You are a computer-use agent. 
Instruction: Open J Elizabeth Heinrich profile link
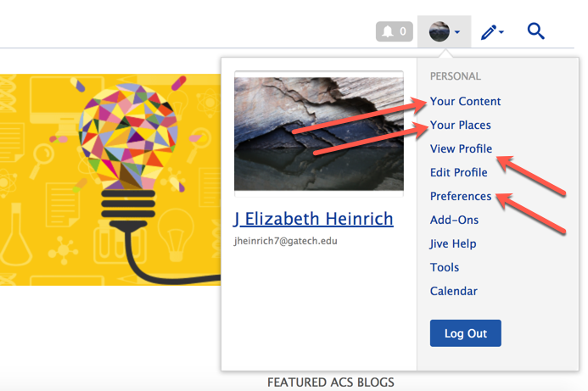coord(313,219)
